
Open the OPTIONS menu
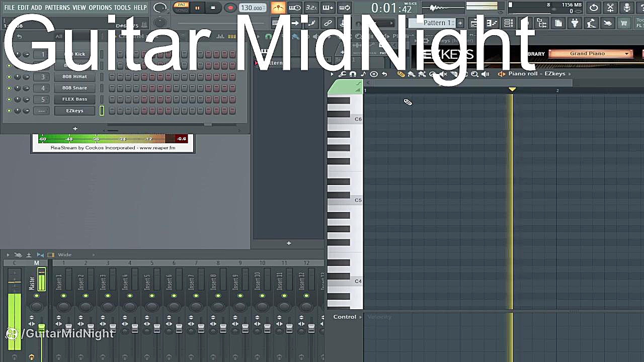pos(100,8)
